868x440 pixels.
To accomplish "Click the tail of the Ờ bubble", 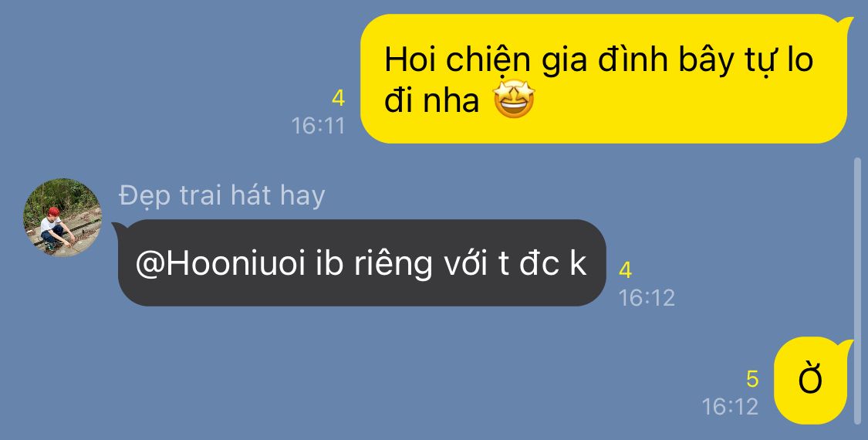I will tap(847, 346).
